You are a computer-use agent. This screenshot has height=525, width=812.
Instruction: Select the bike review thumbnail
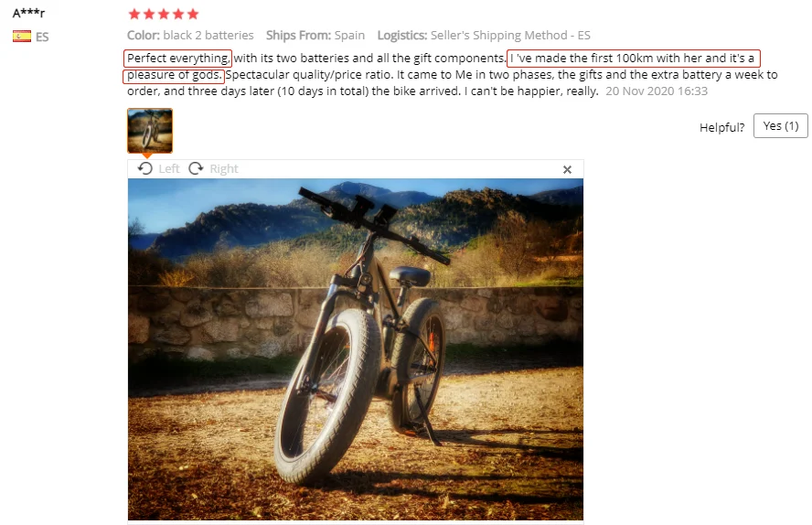coord(150,131)
